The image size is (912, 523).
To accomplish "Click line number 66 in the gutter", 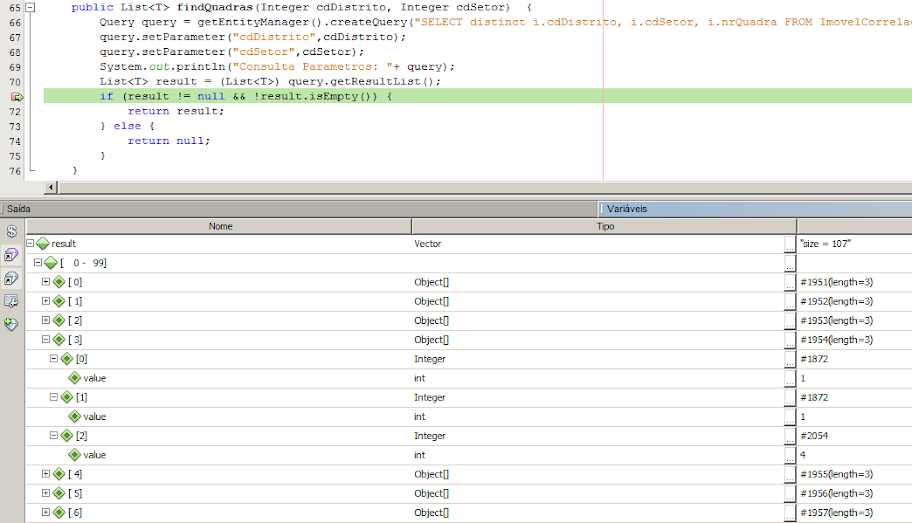I will [15, 23].
